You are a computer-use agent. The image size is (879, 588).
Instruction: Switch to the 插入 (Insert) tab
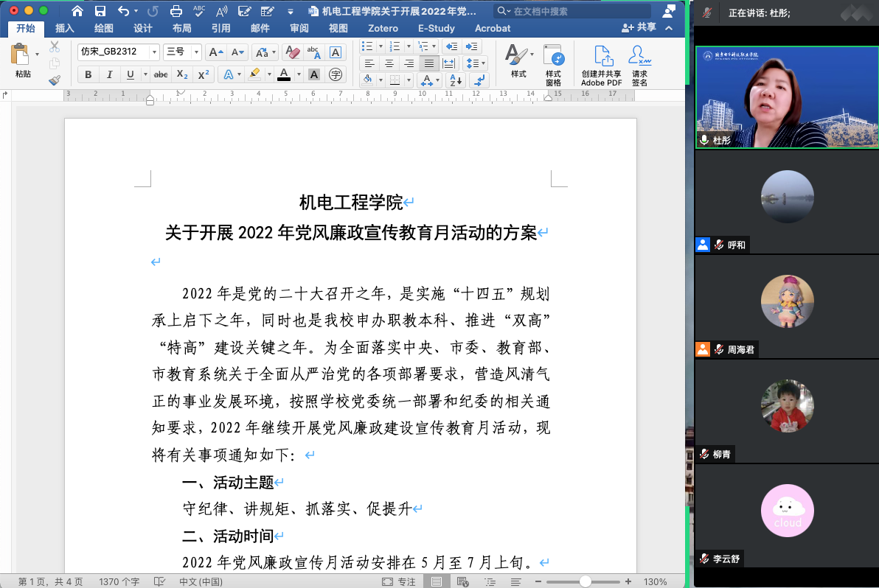pyautogui.click(x=65, y=28)
